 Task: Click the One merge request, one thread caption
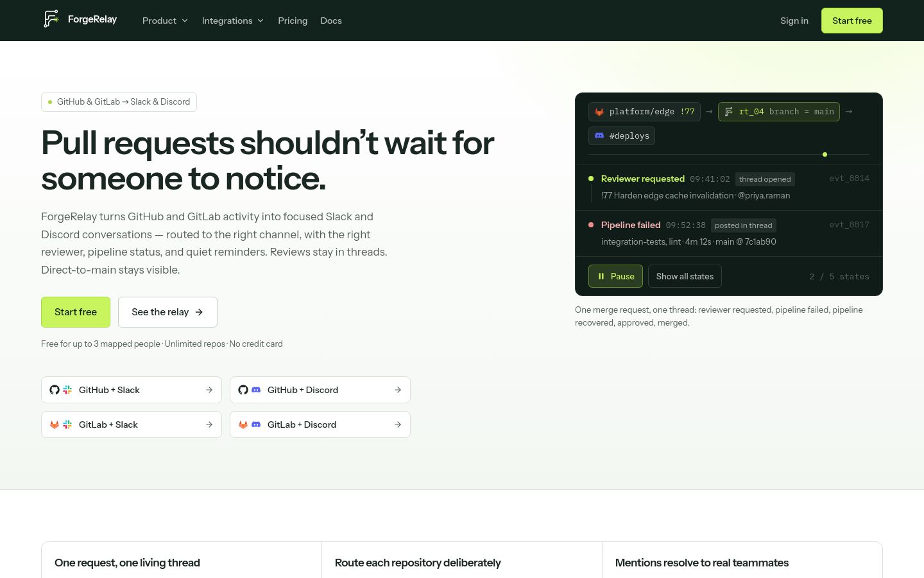pyautogui.click(x=719, y=316)
